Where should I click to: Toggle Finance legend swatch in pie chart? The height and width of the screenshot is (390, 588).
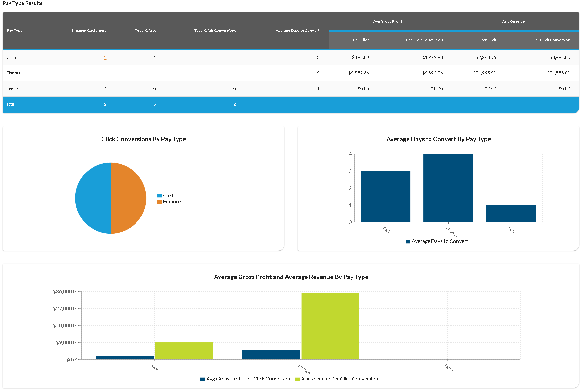[159, 202]
